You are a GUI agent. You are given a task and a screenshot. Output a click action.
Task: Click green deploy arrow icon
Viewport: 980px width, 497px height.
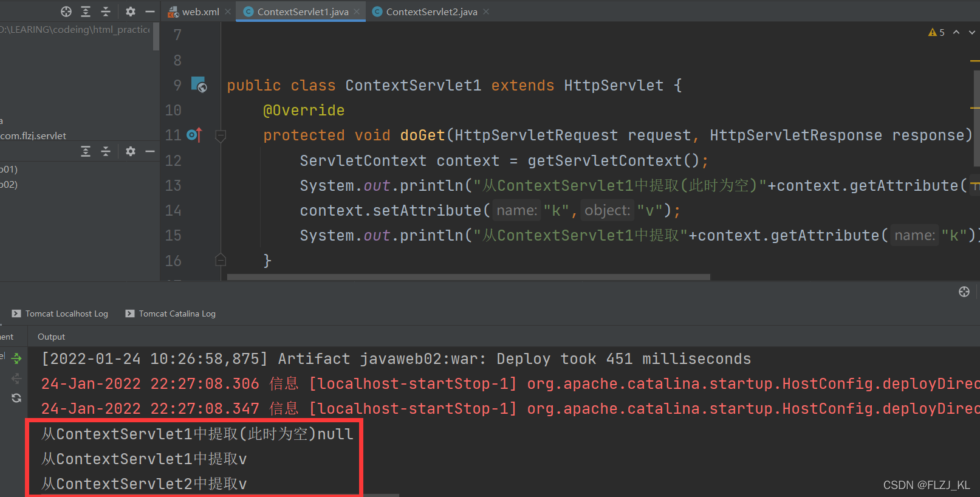(16, 358)
